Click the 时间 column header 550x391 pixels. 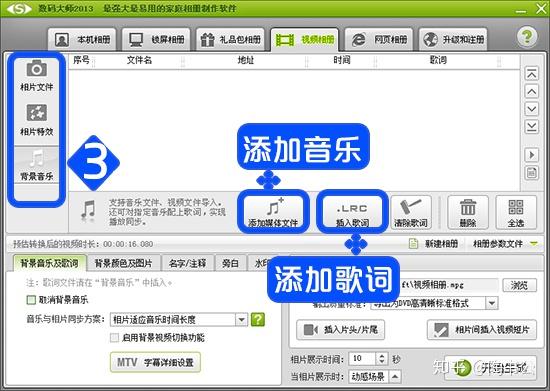pyautogui.click(x=342, y=60)
